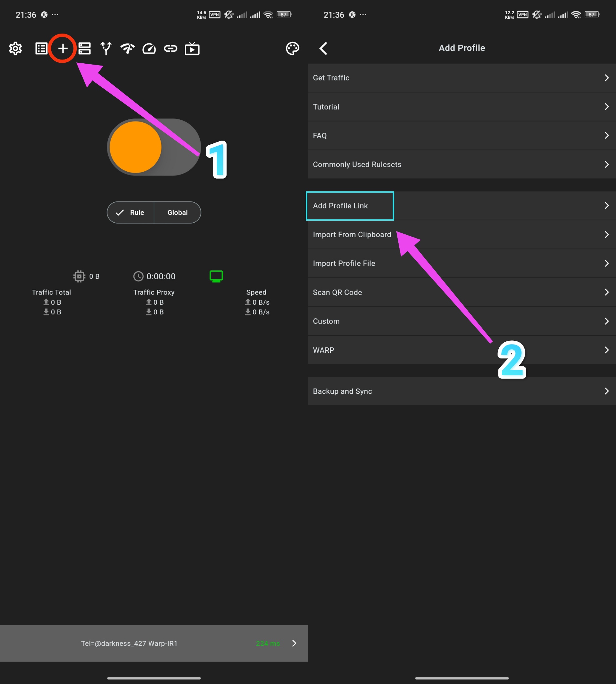This screenshot has height=684, width=616.
Task: Open the settings gear icon
Action: coord(16,49)
